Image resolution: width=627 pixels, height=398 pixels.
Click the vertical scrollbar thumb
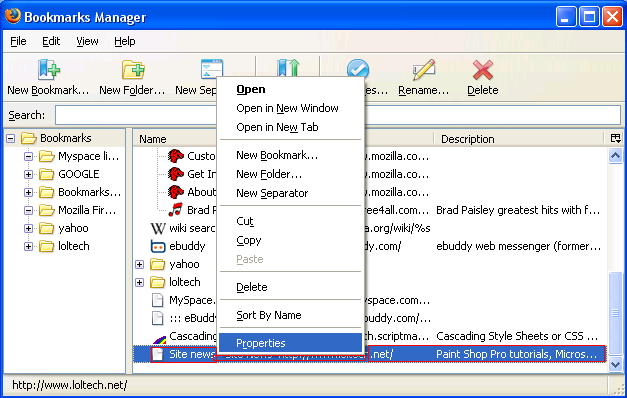pos(615,313)
